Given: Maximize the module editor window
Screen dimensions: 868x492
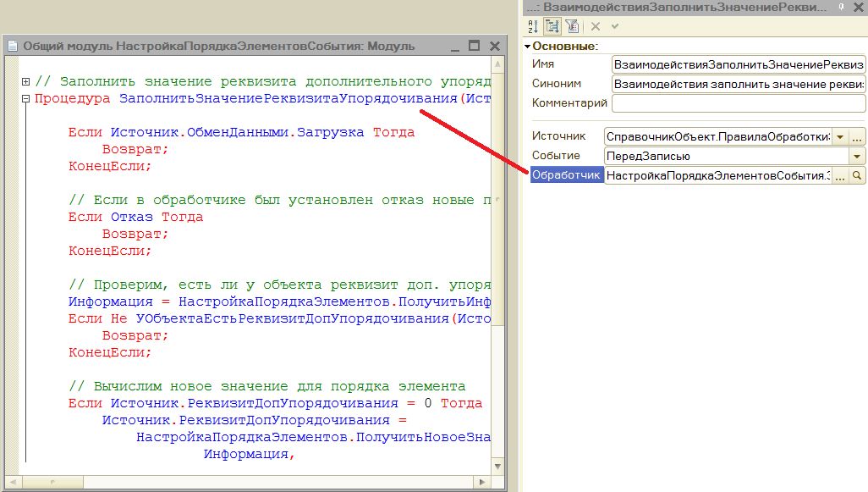Looking at the screenshot, I should [475, 46].
